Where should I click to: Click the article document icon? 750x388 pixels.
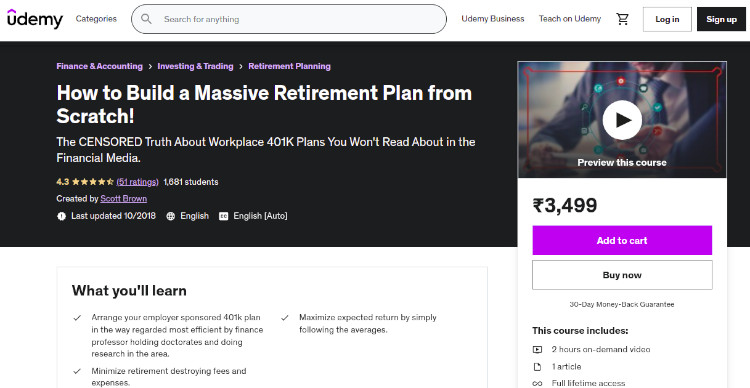point(538,367)
